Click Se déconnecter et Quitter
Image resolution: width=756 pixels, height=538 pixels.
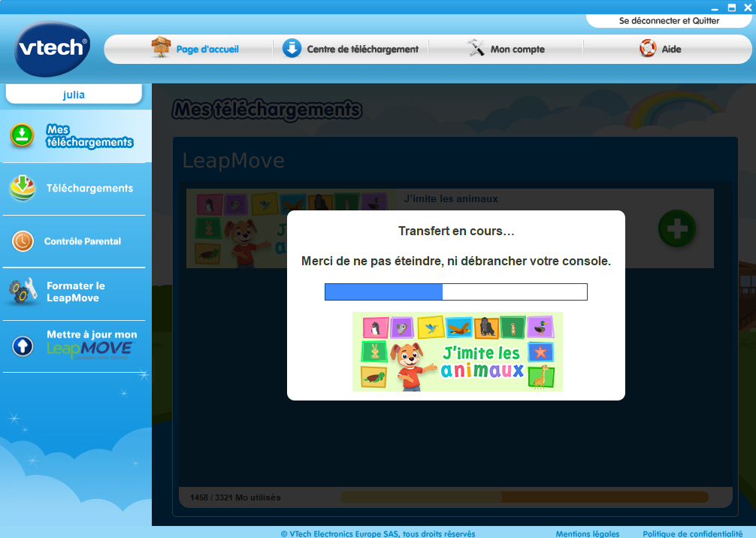click(669, 21)
